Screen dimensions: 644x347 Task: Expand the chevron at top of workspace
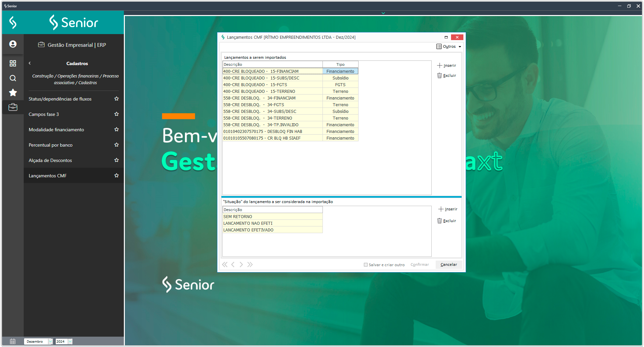(x=383, y=13)
